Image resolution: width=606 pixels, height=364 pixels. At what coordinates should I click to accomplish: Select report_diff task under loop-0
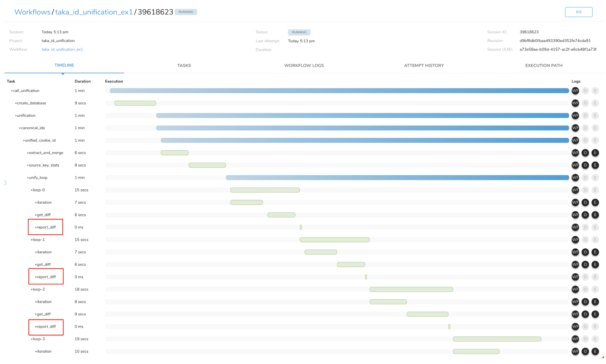45,227
